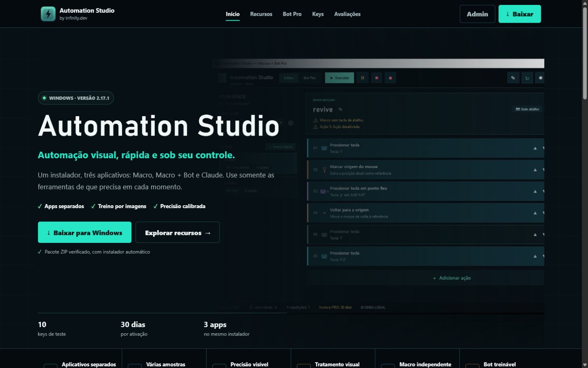Click the return arrow icon of Voltar para a origem
Image resolution: width=588 pixels, height=368 pixels.
coord(324,213)
